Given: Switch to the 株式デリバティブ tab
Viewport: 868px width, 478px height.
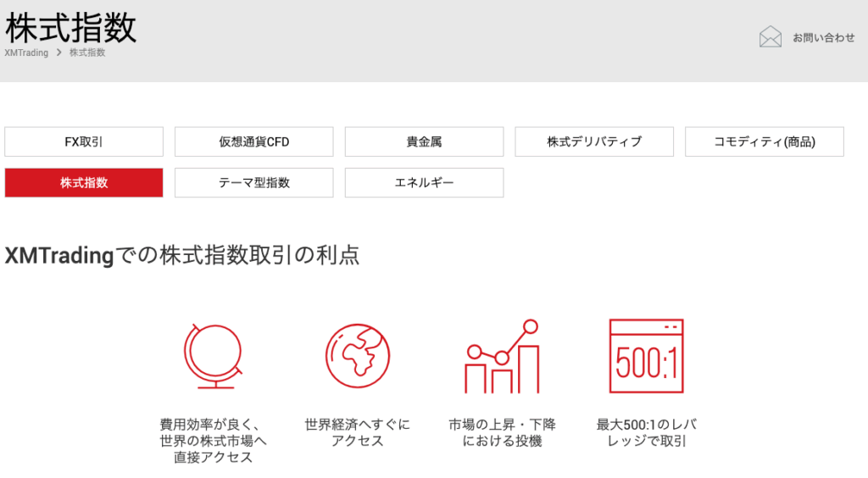Looking at the screenshot, I should point(594,142).
